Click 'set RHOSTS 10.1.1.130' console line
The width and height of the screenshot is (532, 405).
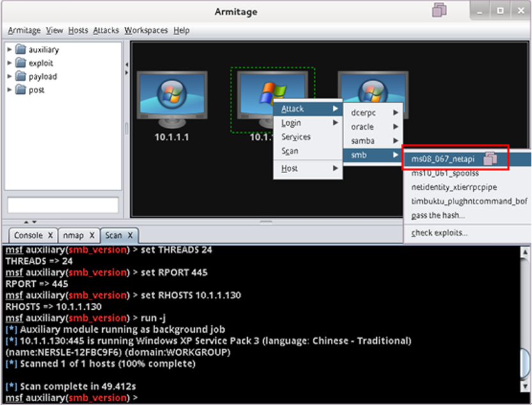(191, 295)
